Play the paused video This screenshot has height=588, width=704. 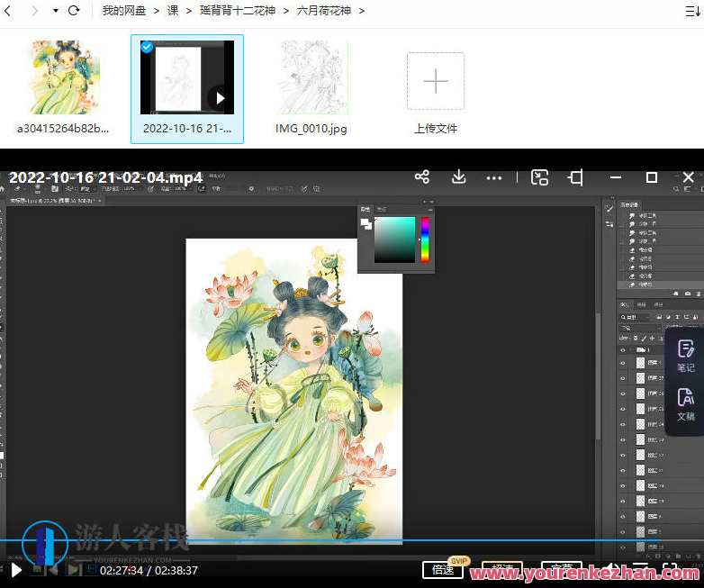[16, 571]
